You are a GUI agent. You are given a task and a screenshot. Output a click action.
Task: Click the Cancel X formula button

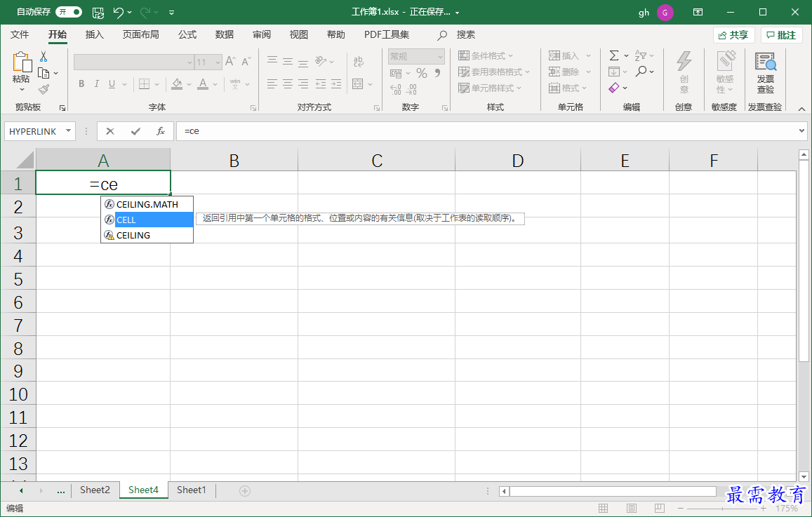coord(109,131)
